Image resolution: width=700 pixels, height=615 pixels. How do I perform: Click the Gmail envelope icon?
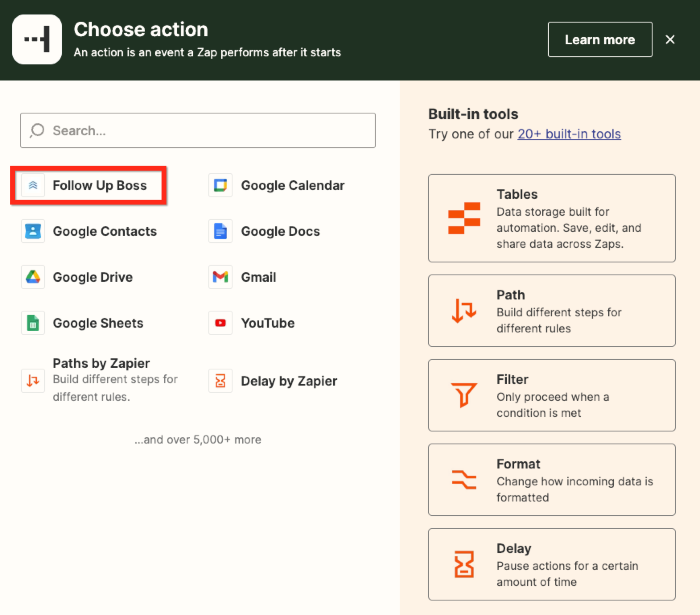pyautogui.click(x=220, y=277)
